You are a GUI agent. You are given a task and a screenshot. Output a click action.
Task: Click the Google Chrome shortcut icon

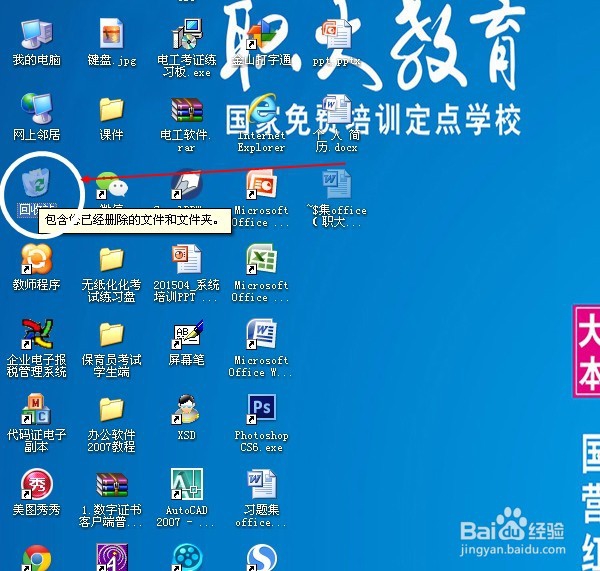pyautogui.click(x=37, y=558)
